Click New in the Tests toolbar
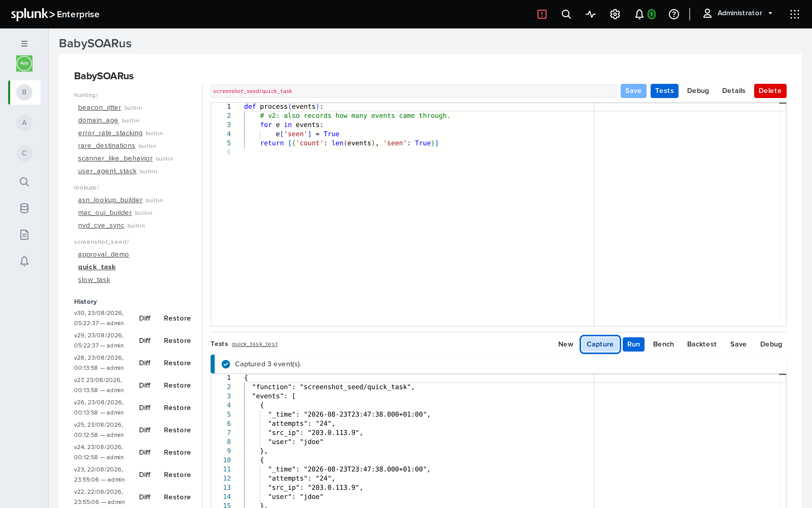This screenshot has height=508, width=812. 566,344
